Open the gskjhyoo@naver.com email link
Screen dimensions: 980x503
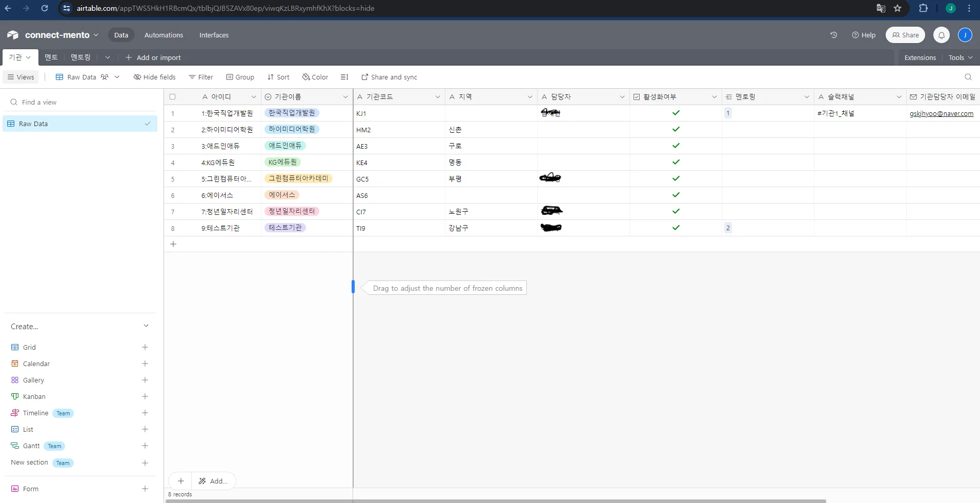(941, 113)
